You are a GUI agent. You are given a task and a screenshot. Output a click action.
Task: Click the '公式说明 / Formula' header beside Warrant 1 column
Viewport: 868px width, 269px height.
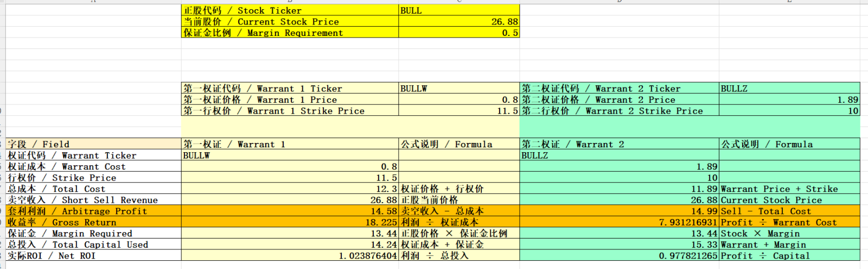(x=459, y=144)
